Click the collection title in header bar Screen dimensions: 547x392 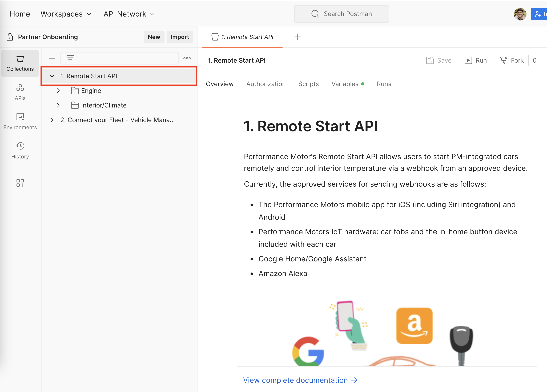[x=237, y=60]
